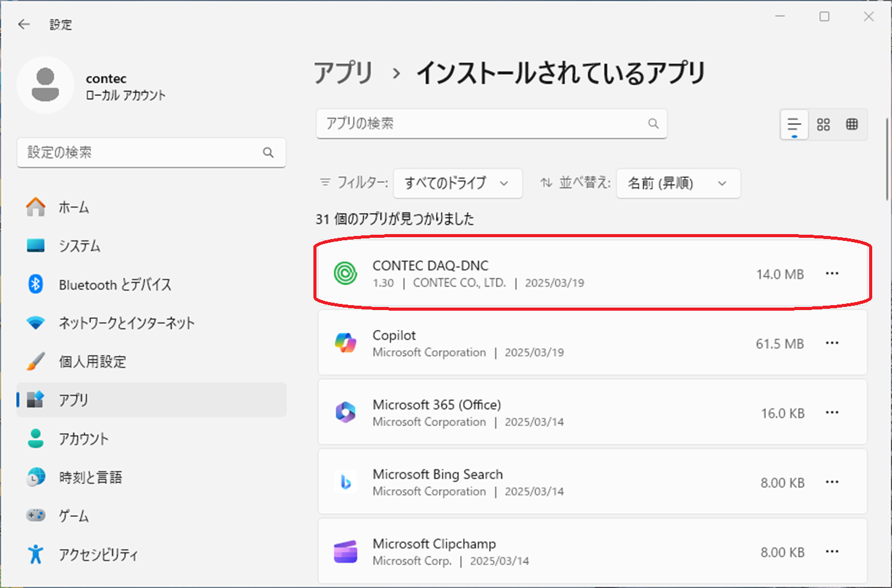The height and width of the screenshot is (588, 892).
Task: Open 個人用設定 settings category
Action: [151, 361]
